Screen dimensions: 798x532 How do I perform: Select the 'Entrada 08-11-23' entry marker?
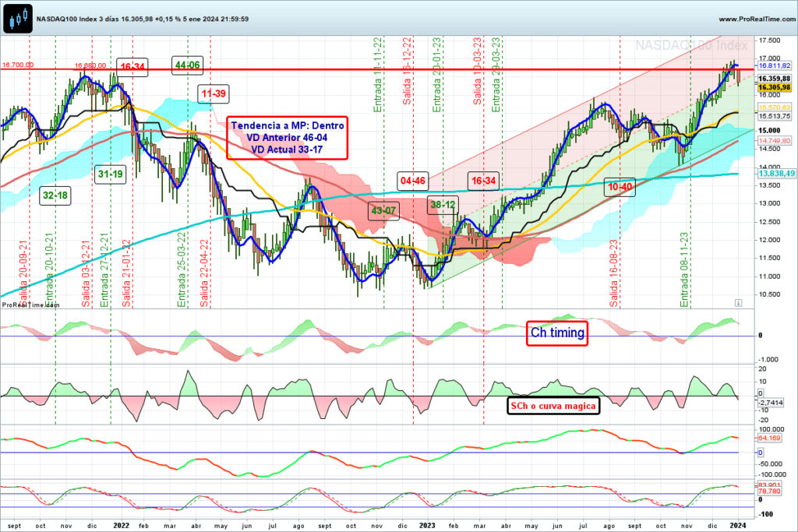click(684, 270)
